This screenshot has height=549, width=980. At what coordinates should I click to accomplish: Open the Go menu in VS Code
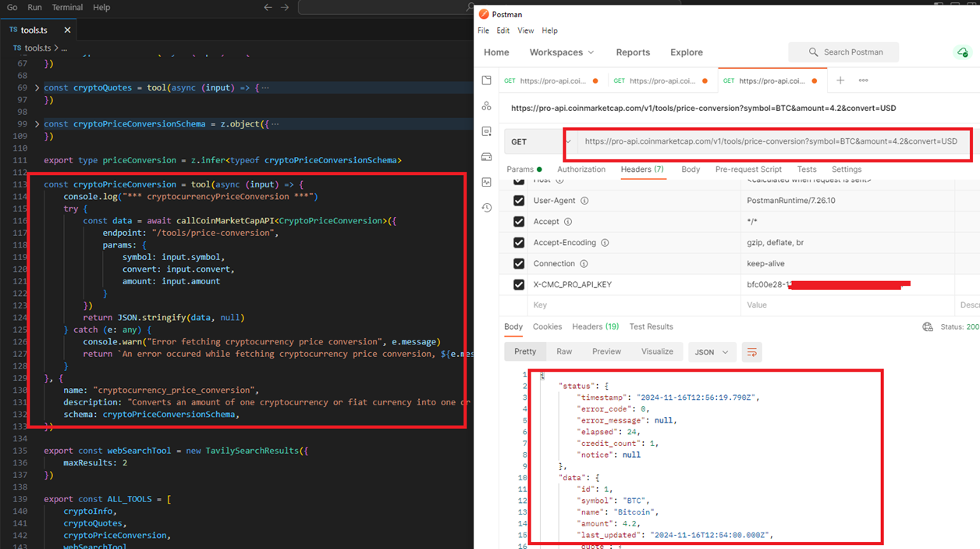pyautogui.click(x=12, y=7)
